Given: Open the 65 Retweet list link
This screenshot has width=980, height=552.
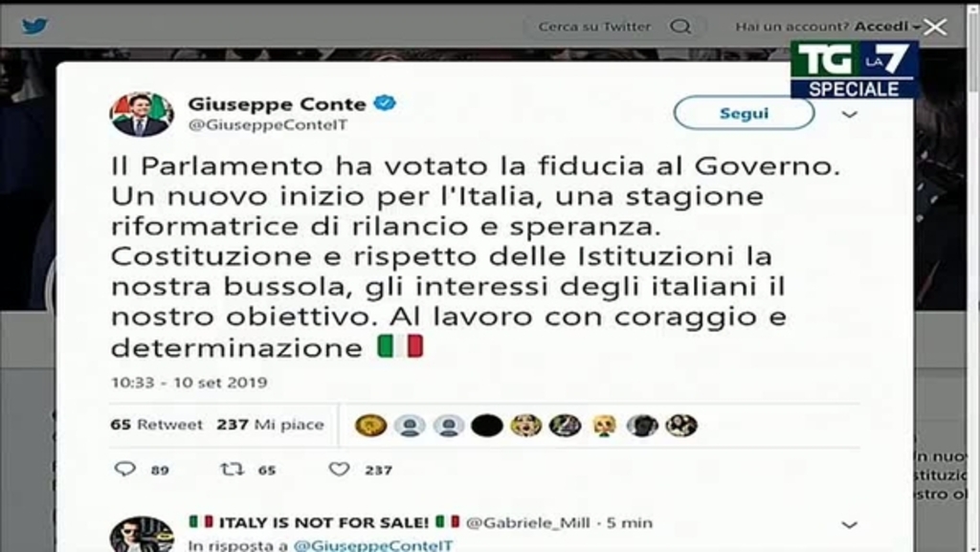Looking at the screenshot, I should pyautogui.click(x=156, y=425).
